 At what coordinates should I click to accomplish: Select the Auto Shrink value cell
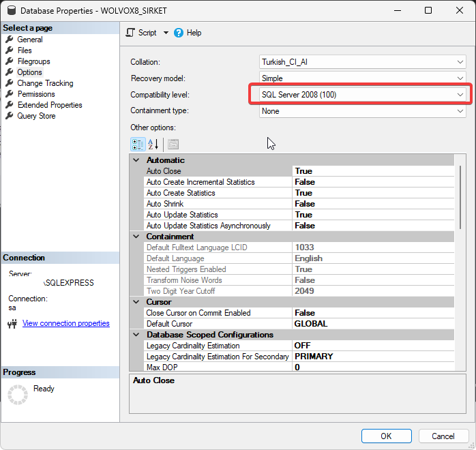click(x=372, y=204)
